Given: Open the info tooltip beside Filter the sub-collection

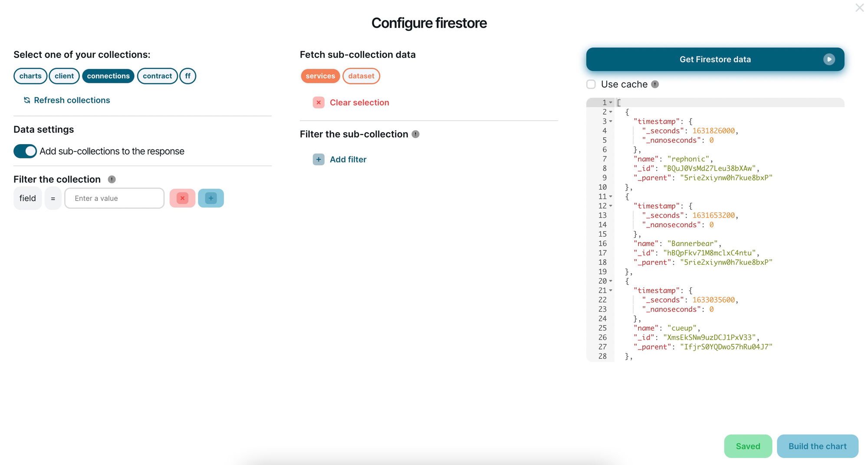Looking at the screenshot, I should tap(416, 134).
